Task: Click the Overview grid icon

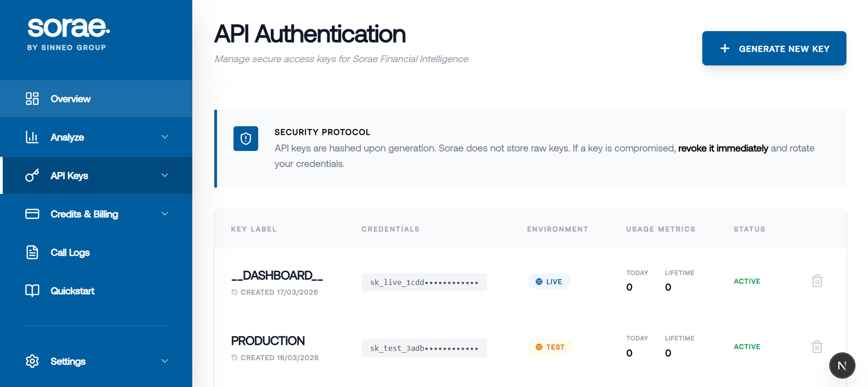Action: click(32, 99)
